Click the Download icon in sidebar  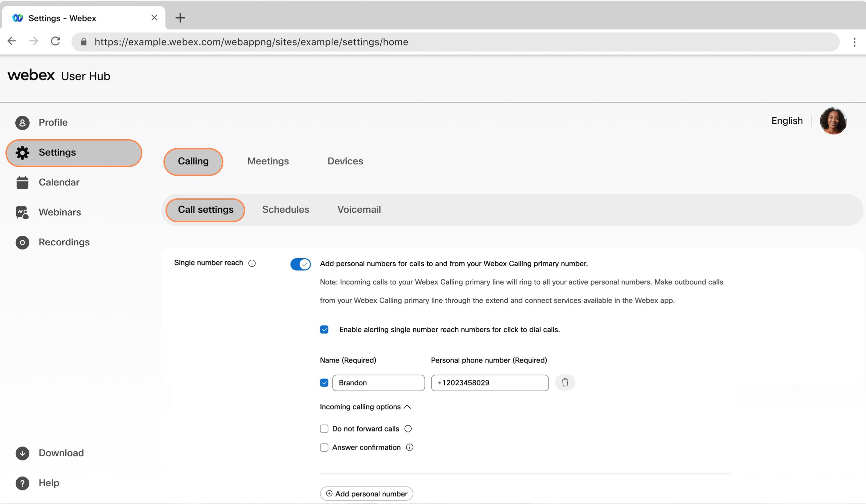22,453
